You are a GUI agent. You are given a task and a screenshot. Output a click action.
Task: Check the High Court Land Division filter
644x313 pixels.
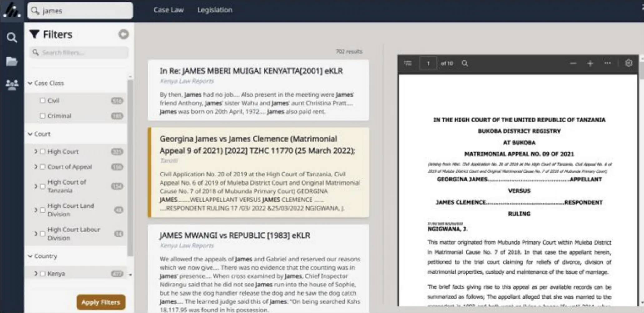42,210
